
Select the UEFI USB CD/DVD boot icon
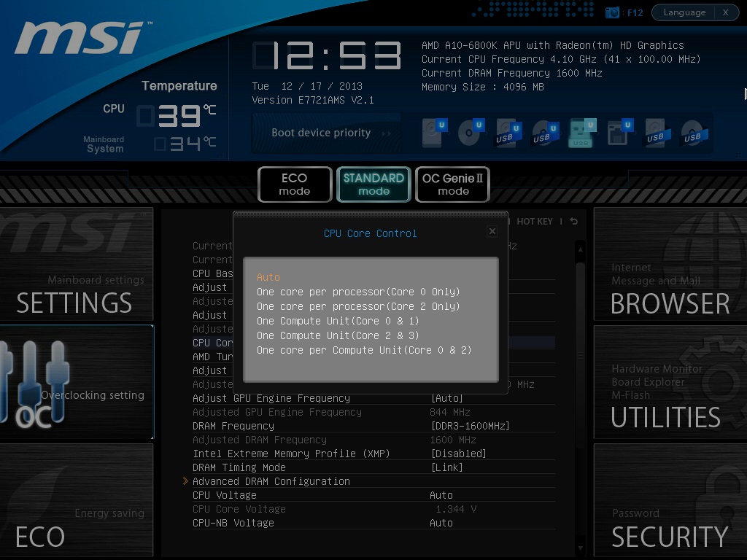[x=545, y=133]
